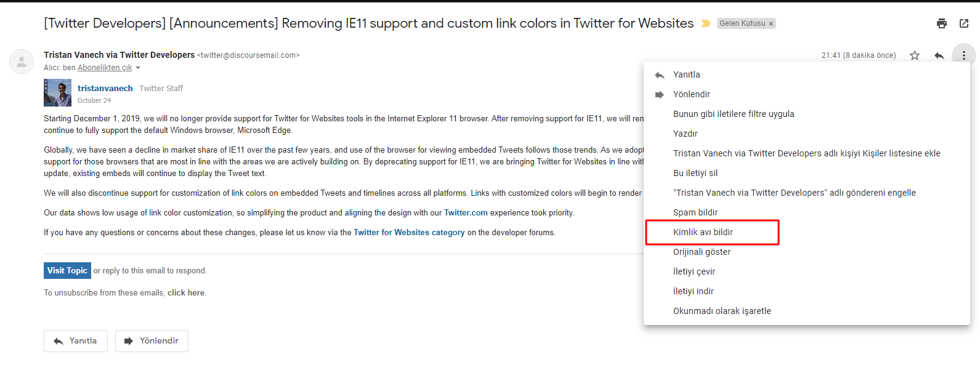This screenshot has width=980, height=386.
Task: Select İletiyi çevir
Action: pyautogui.click(x=807, y=271)
